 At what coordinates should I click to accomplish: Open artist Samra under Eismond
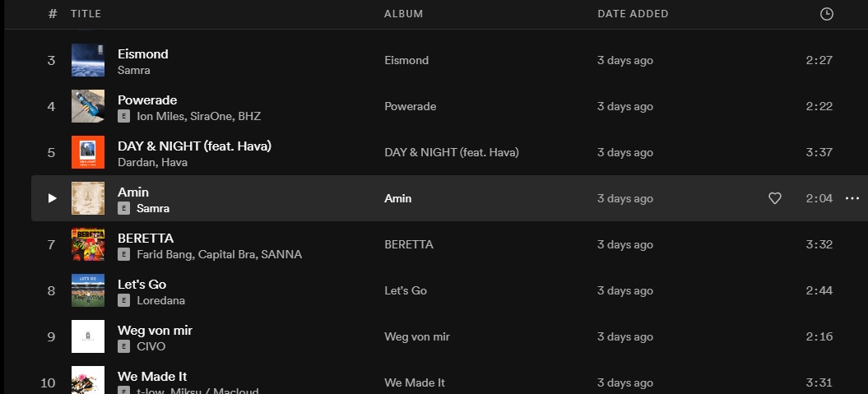134,71
